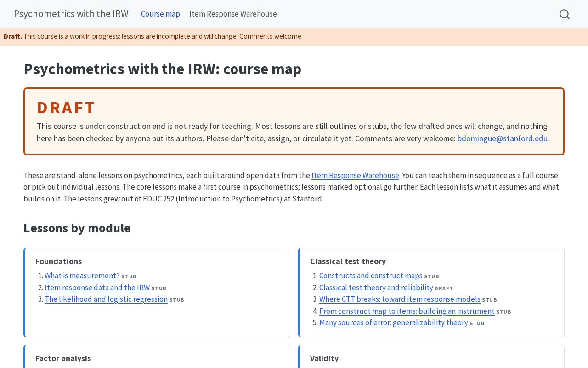
Task: Click the STUB badge beside Constructs and construct maps
Action: click(431, 276)
